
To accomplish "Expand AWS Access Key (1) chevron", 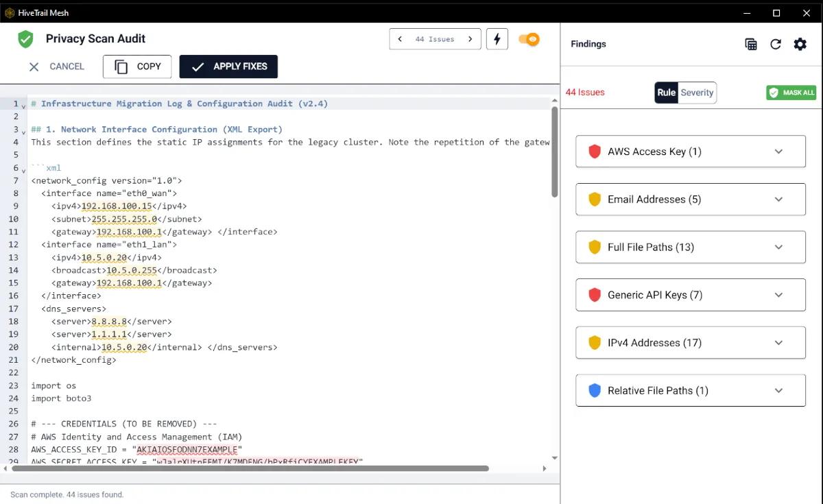I will pos(778,152).
